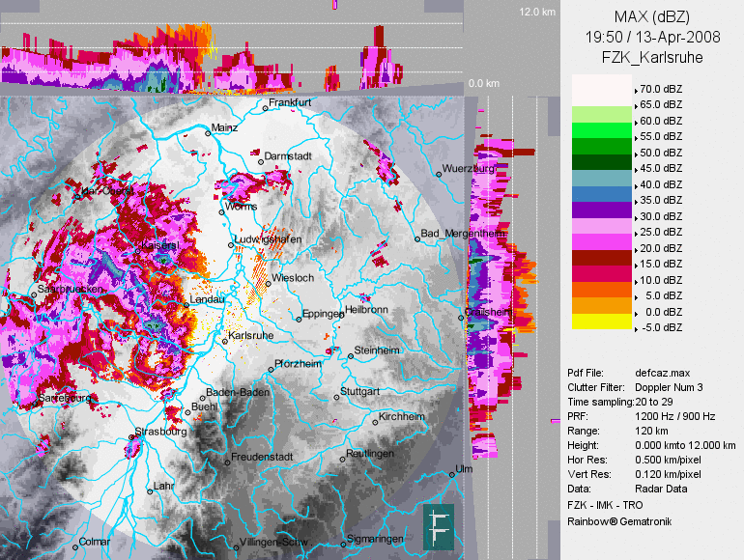
Task: Select the Frankfurt city marker
Action: 266,108
